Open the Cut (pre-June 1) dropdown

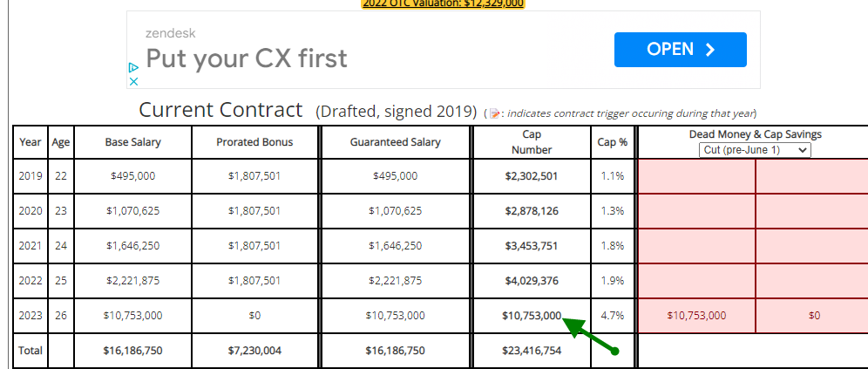point(755,149)
